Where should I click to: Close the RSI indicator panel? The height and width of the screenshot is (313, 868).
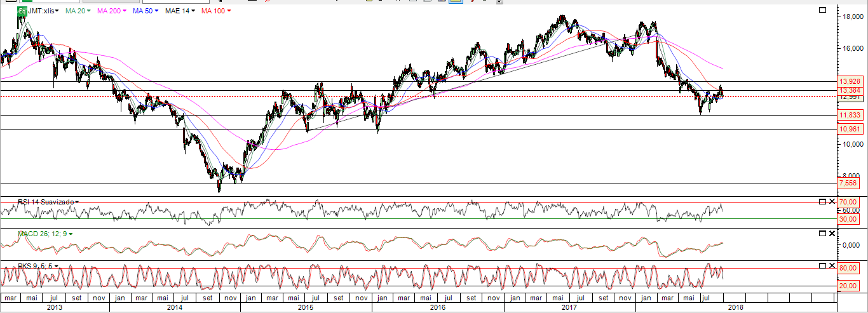(832, 202)
